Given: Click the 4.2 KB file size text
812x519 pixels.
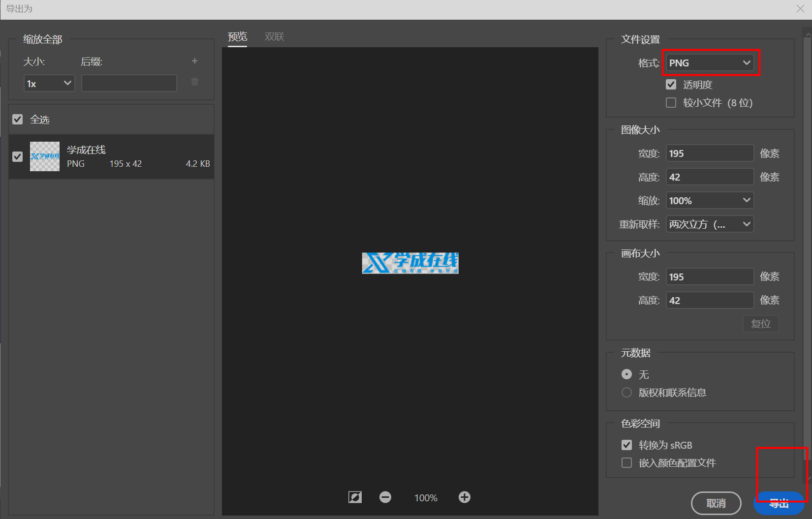Looking at the screenshot, I should 198,164.
